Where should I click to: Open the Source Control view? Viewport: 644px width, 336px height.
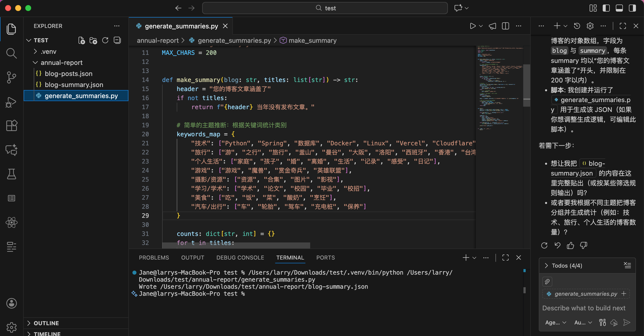click(x=11, y=77)
